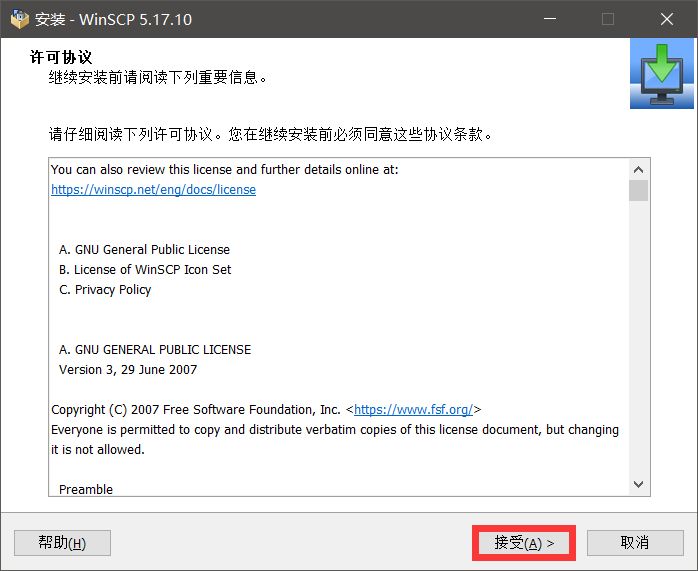
Task: Click the 'Preamble' heading in license
Action: [x=86, y=490]
